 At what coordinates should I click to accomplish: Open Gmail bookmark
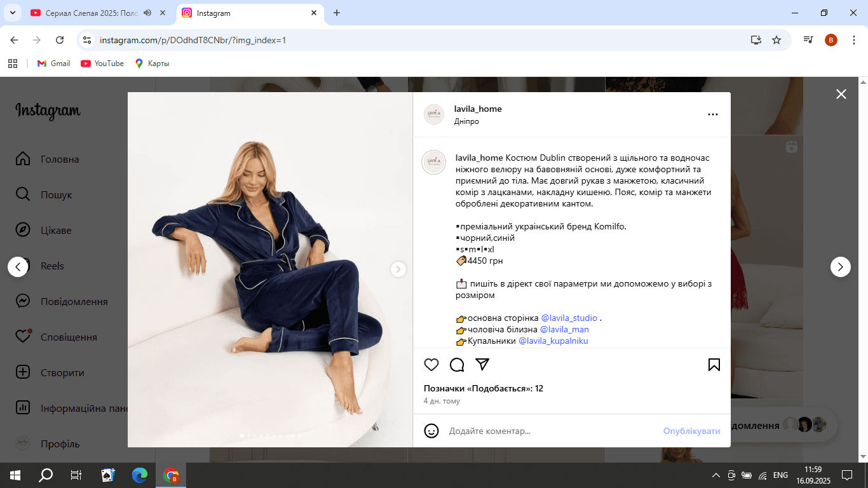54,64
